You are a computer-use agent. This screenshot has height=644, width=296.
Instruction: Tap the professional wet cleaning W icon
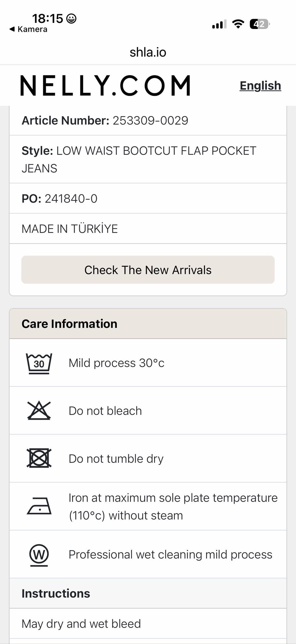pos(39,555)
